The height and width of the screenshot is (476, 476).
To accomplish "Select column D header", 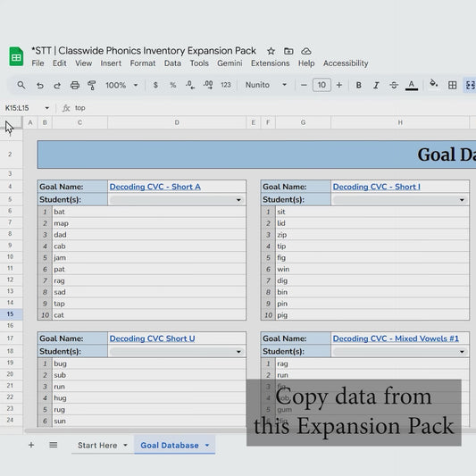I will (x=177, y=122).
